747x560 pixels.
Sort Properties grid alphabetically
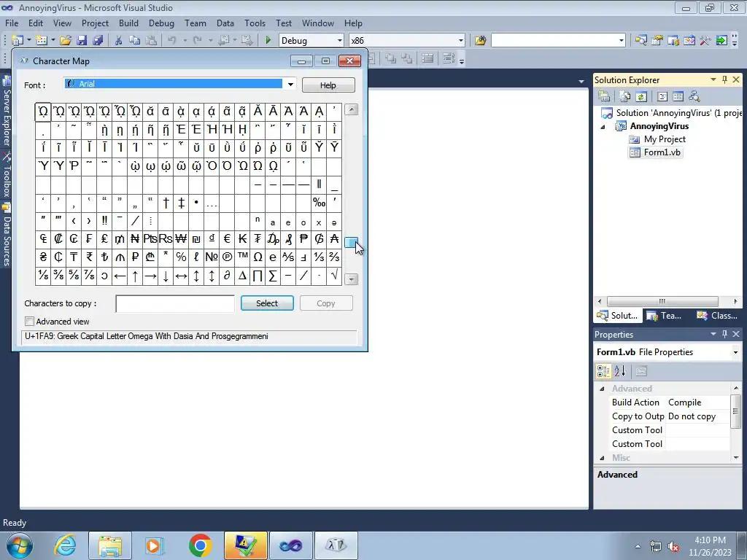(620, 371)
